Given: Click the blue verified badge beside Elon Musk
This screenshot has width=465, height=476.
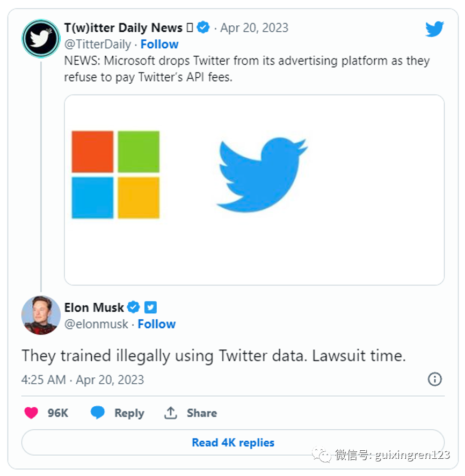Looking at the screenshot, I should tap(134, 307).
